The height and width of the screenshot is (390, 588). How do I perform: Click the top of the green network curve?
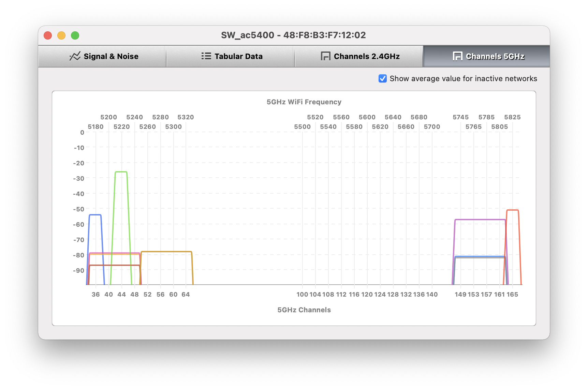click(x=121, y=172)
